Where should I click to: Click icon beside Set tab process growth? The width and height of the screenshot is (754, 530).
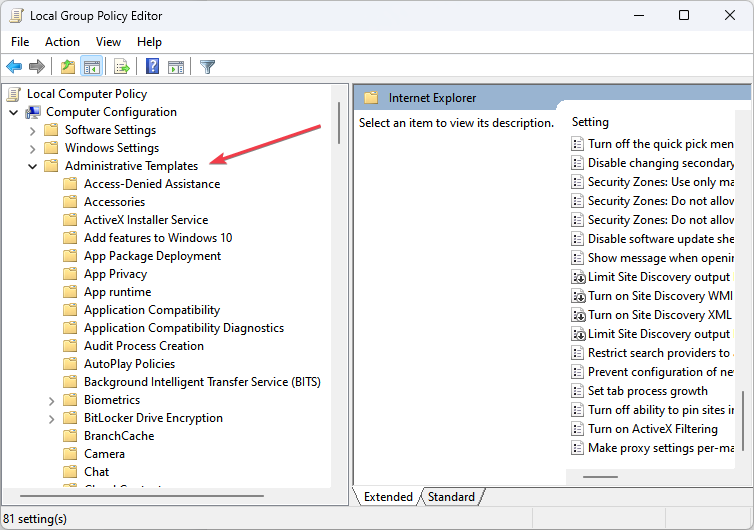(x=578, y=391)
